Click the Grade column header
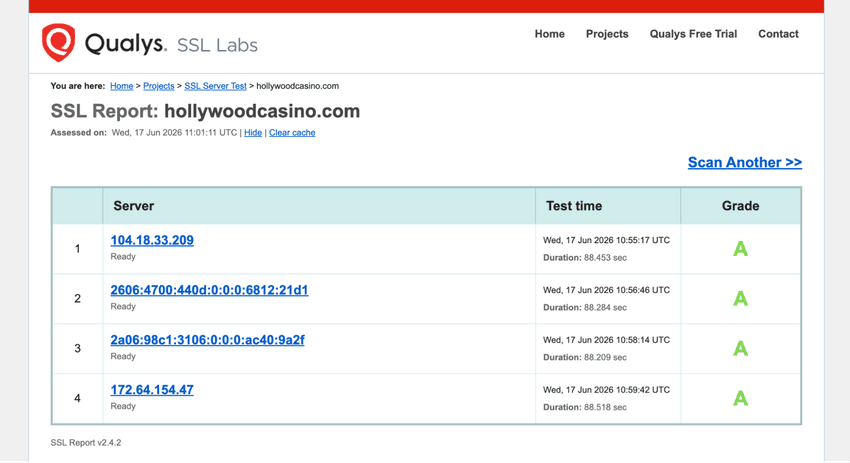 point(740,206)
